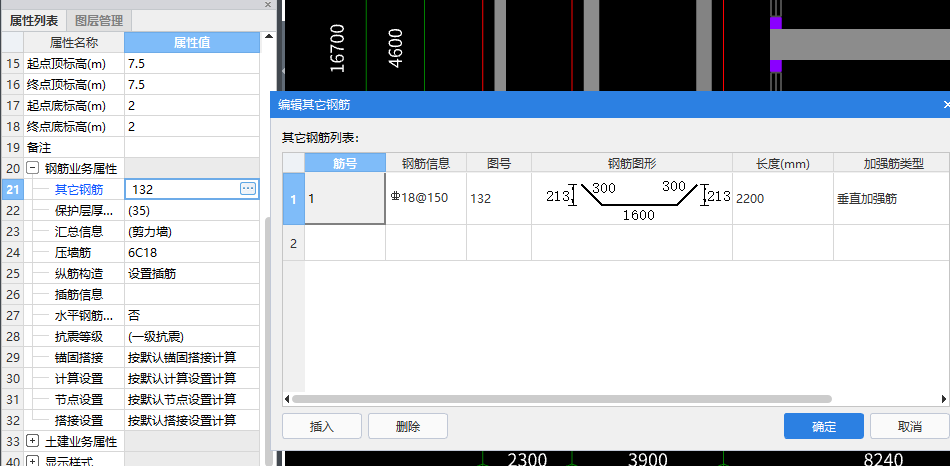Click the 水平钢筋 value 否
Viewport: 950px width, 466px height.
[192, 315]
